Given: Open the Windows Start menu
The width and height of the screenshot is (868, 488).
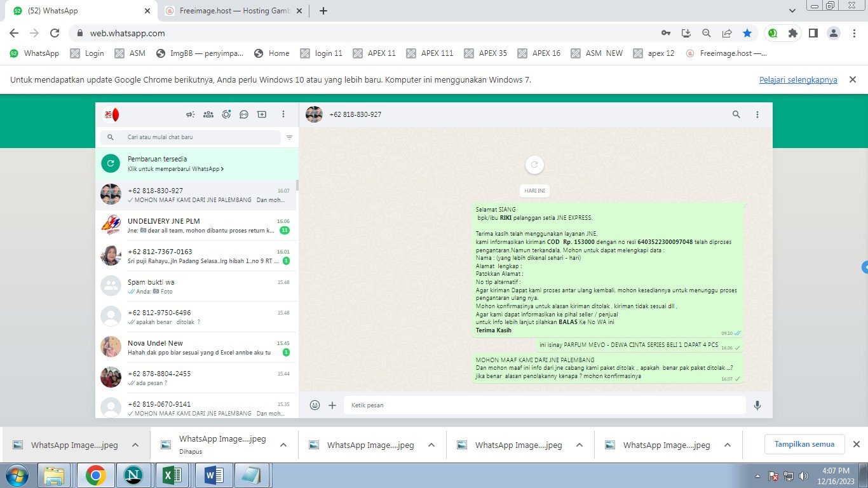Looking at the screenshot, I should 17,475.
